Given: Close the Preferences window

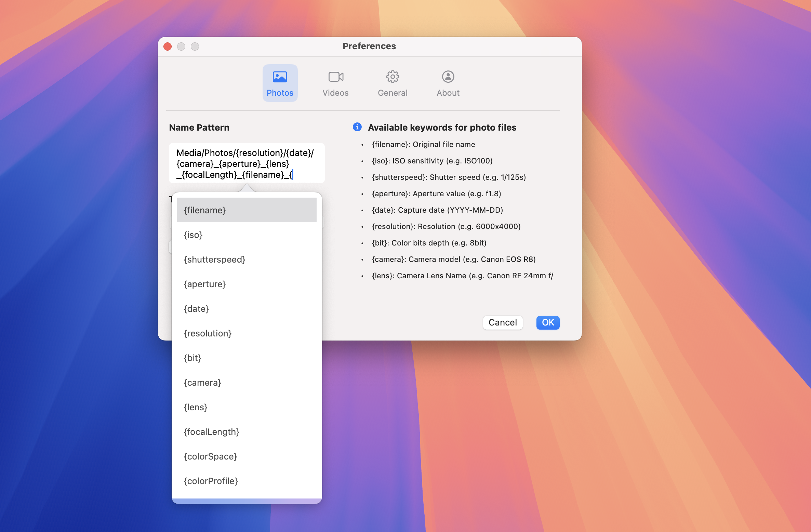Looking at the screenshot, I should [x=168, y=46].
